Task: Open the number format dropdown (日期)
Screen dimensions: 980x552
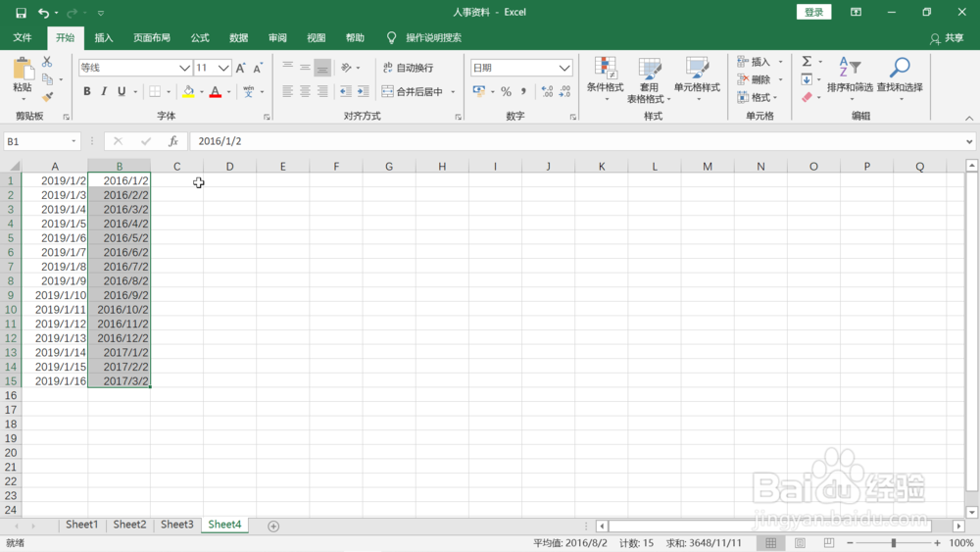Action: tap(564, 68)
